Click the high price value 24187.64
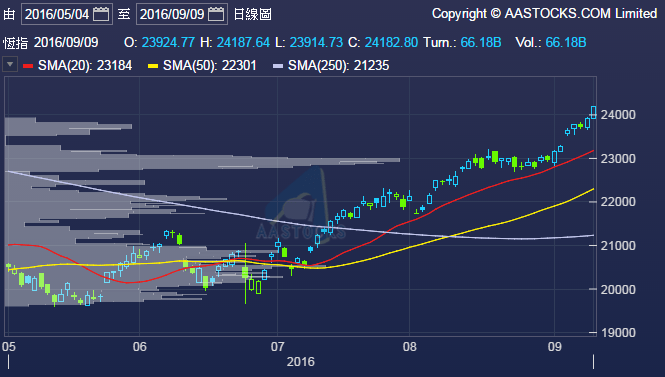Viewport: 665px width, 377px height. (x=243, y=42)
